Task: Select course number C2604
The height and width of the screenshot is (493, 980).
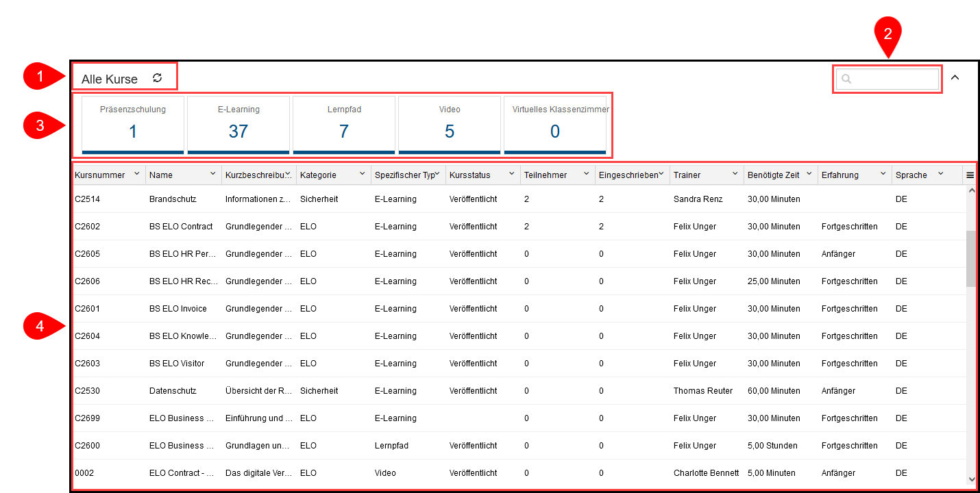Action: [87, 336]
